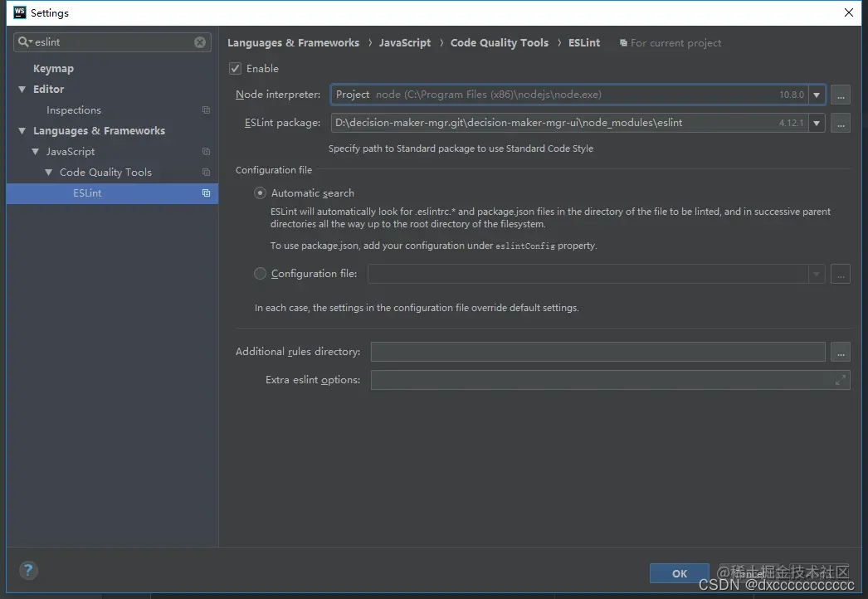Select Inspections in the settings tree
This screenshot has width=868, height=599.
click(74, 110)
